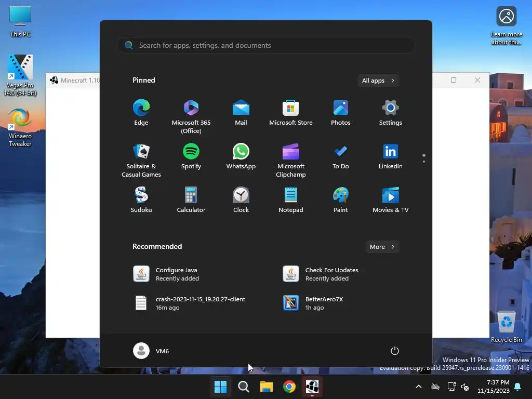Image resolution: width=532 pixels, height=399 pixels.
Task: Expand All apps list
Action: tap(378, 81)
